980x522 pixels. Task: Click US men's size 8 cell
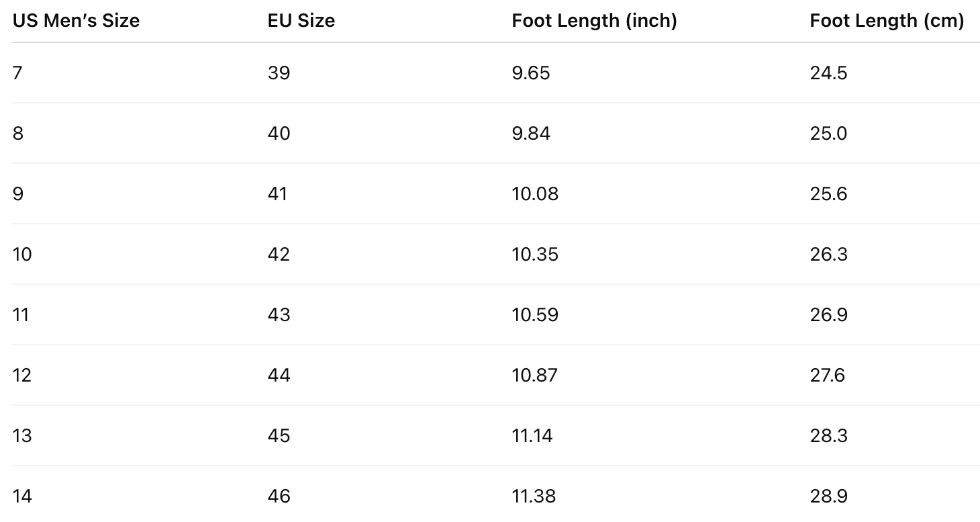click(17, 133)
